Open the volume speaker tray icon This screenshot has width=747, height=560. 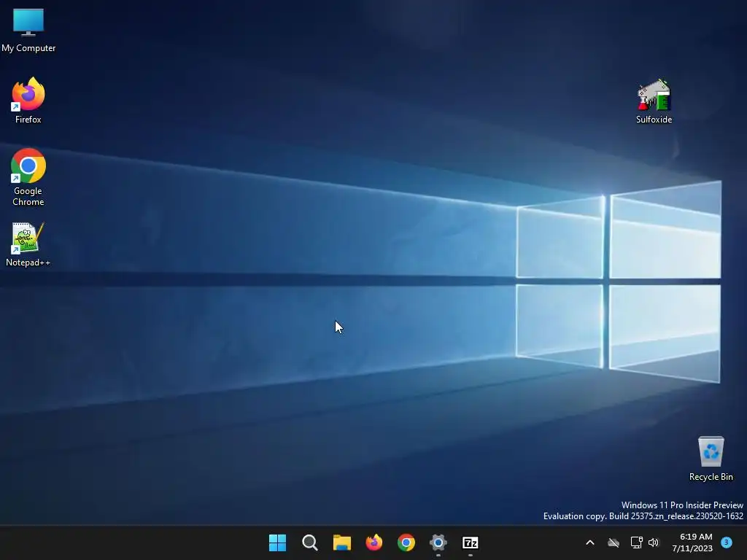click(x=654, y=542)
